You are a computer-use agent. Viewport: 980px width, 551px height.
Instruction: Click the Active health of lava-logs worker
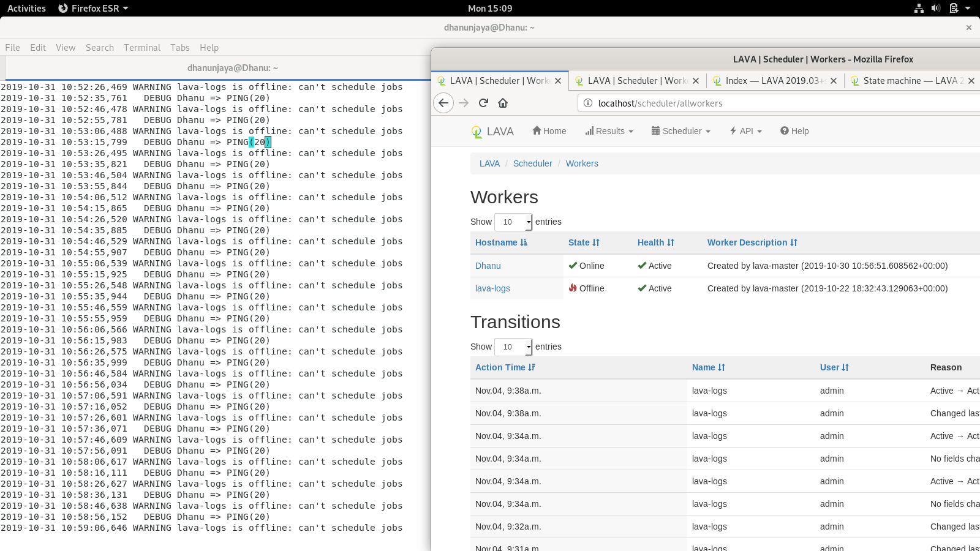pos(655,288)
